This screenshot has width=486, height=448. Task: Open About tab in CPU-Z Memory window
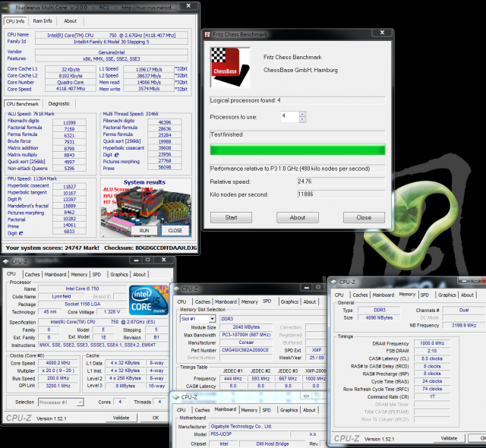pos(467,295)
